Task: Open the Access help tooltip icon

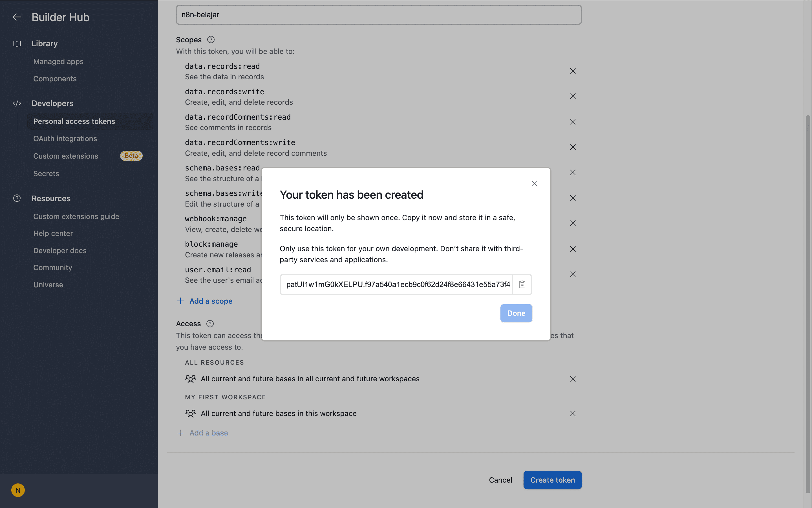Action: (210, 324)
